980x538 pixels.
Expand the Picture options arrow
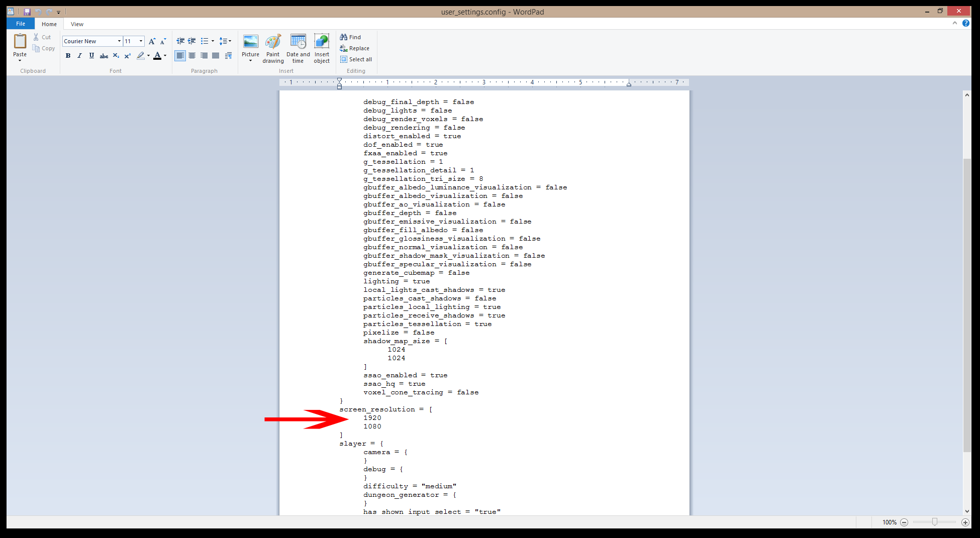coord(250,61)
